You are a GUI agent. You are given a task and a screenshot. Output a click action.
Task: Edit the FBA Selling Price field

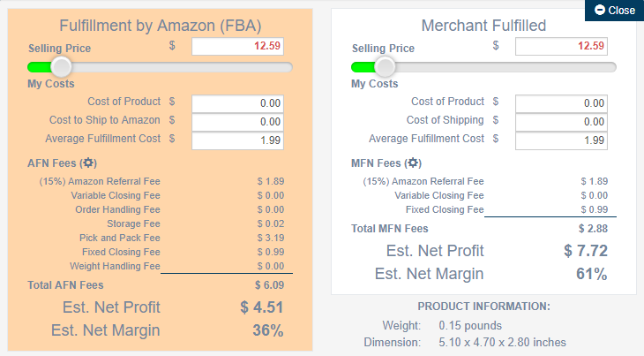237,46
